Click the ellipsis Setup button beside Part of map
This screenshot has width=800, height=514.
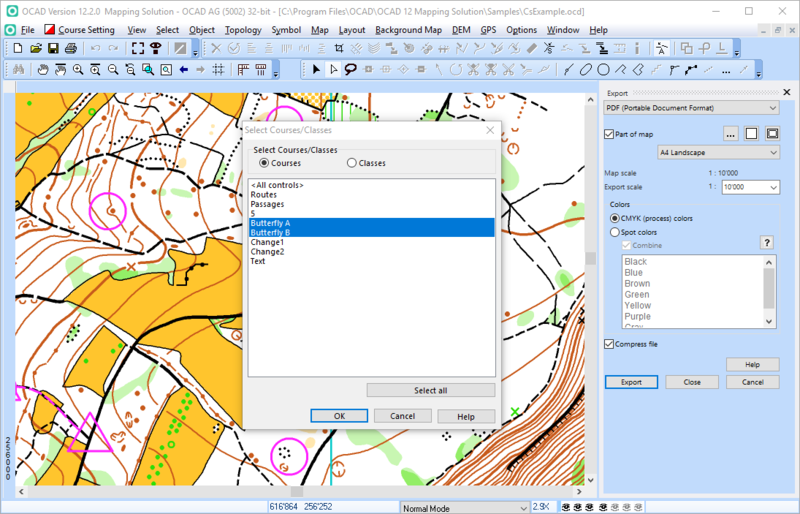731,134
